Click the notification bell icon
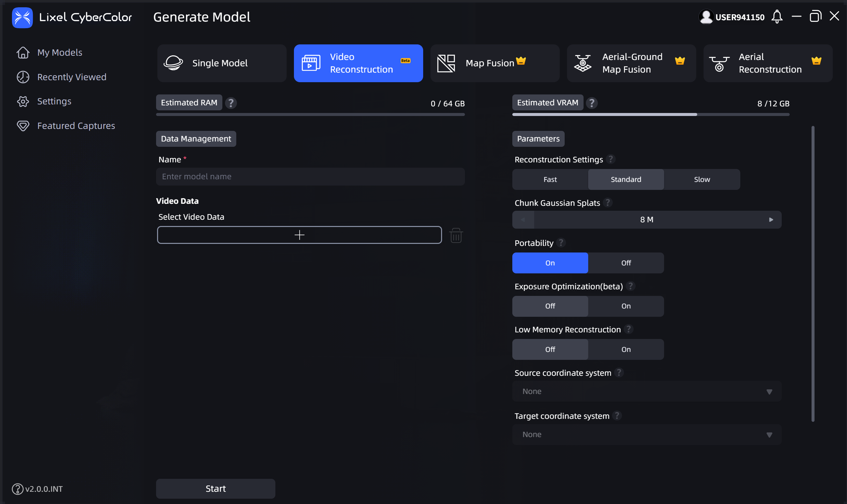This screenshot has width=847, height=504. (x=777, y=17)
